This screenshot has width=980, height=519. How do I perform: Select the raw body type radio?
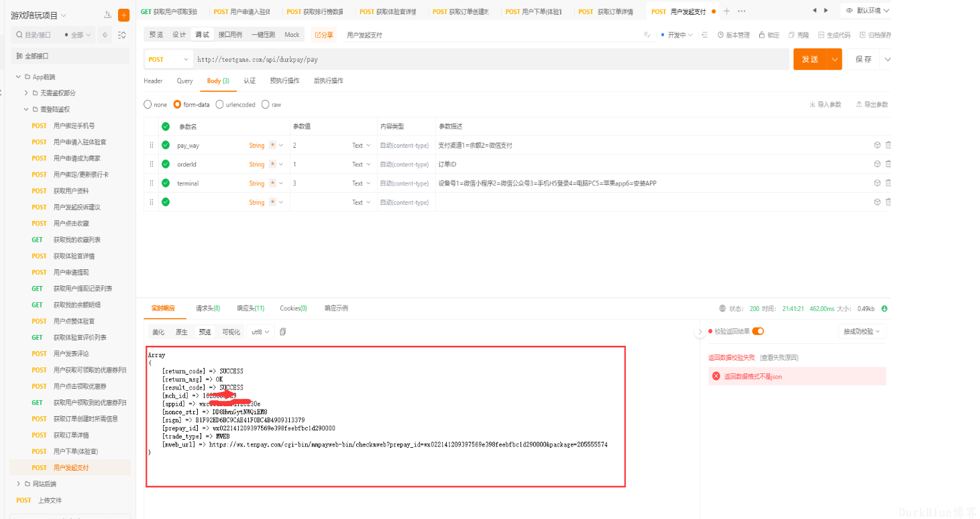[266, 105]
